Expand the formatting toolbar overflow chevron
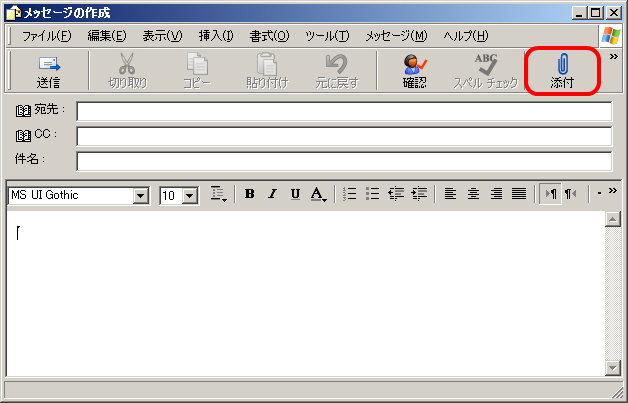The width and height of the screenshot is (628, 403). coord(613,191)
